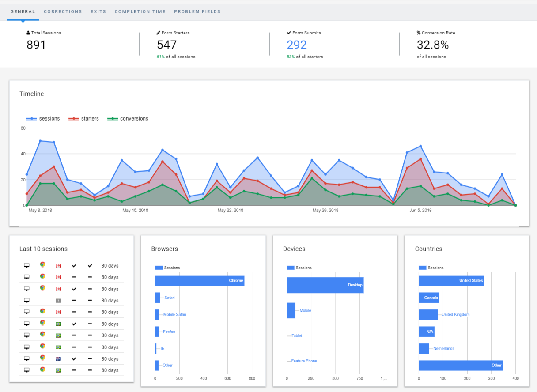
Task: Toggle the starters series in the Timeline legend
Action: pyautogui.click(x=83, y=119)
